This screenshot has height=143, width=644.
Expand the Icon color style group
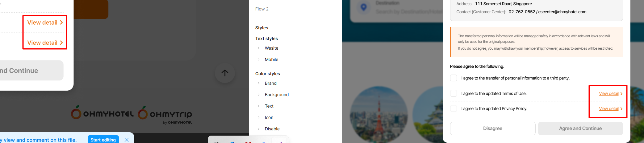point(259,117)
